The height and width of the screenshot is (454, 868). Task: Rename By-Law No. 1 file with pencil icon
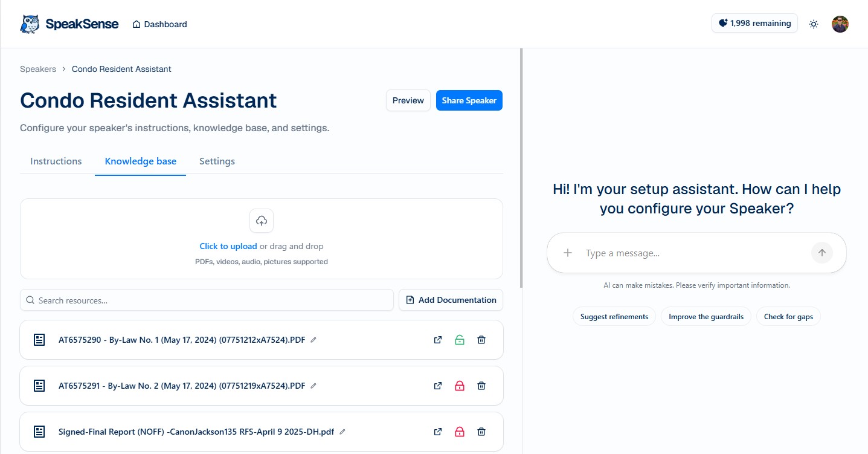(313, 340)
